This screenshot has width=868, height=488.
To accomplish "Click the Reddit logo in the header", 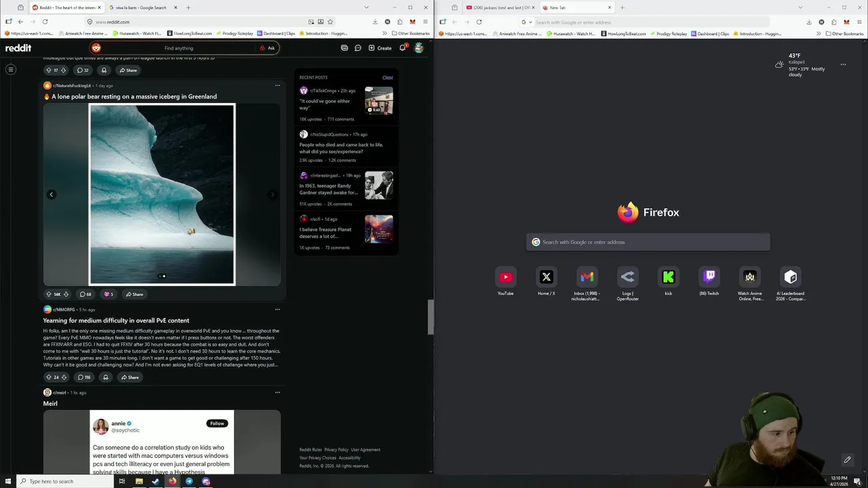I will (18, 48).
